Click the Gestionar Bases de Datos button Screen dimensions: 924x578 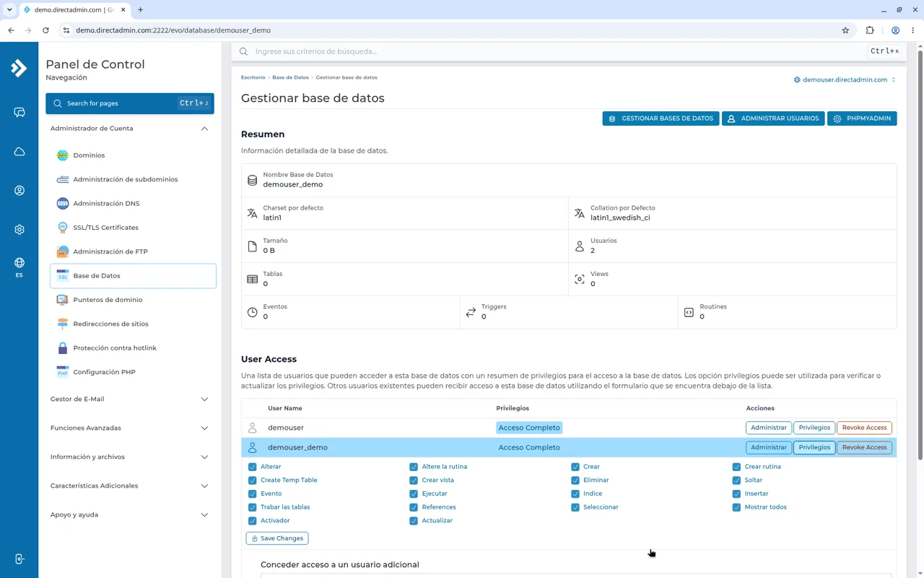pyautogui.click(x=661, y=118)
